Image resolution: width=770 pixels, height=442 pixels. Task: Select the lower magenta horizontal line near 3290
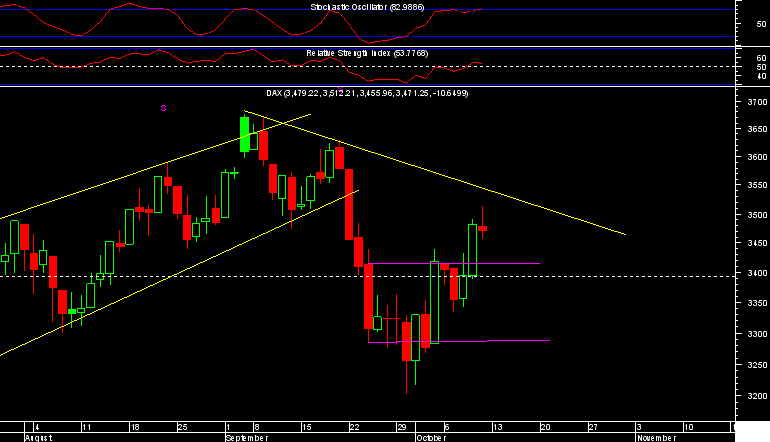point(459,341)
